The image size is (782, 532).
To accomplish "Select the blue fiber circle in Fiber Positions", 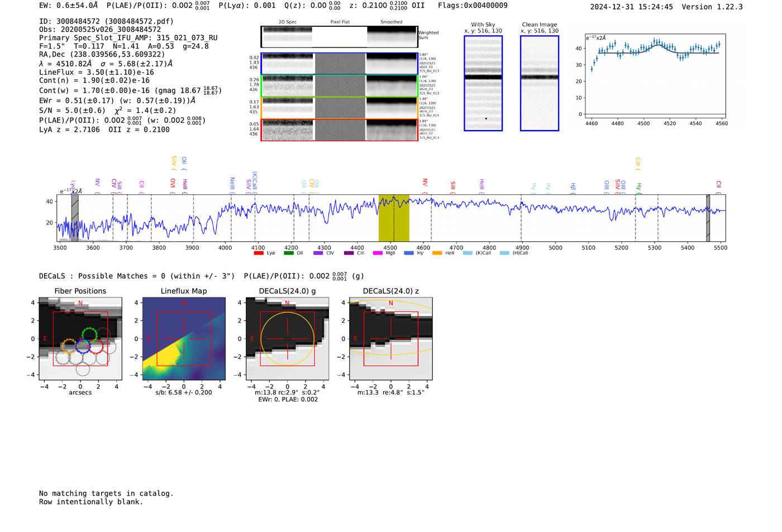I will [83, 346].
